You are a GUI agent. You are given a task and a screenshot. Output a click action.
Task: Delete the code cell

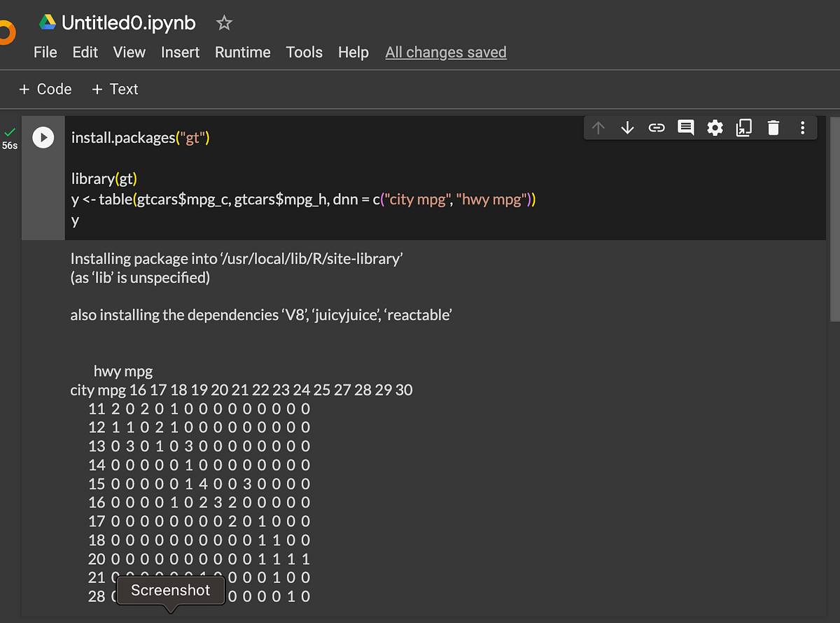point(773,127)
